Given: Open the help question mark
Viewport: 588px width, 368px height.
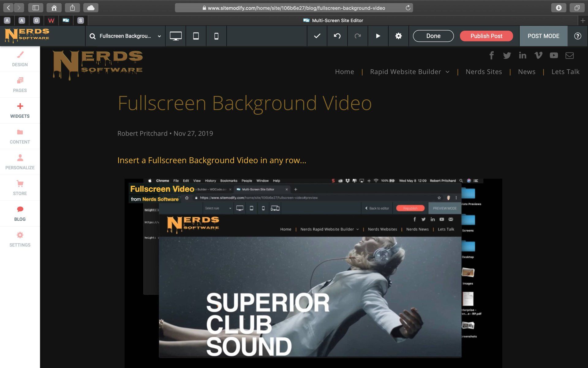Looking at the screenshot, I should 578,36.
